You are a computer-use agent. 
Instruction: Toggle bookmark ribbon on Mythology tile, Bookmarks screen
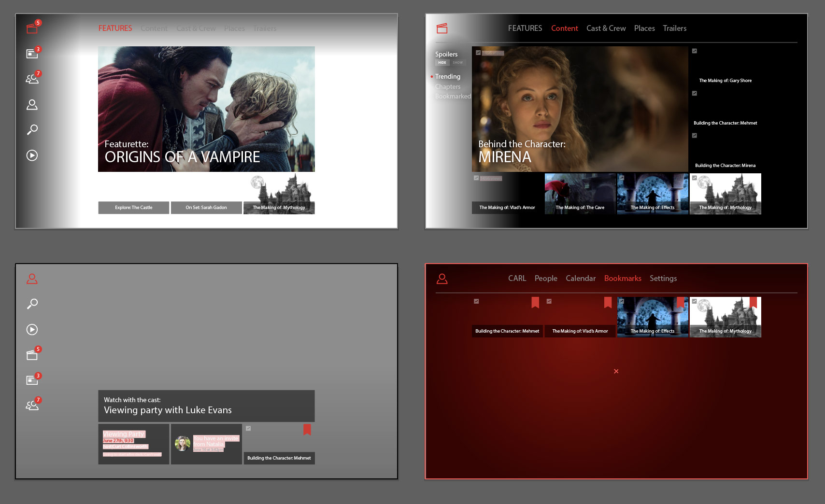click(754, 303)
